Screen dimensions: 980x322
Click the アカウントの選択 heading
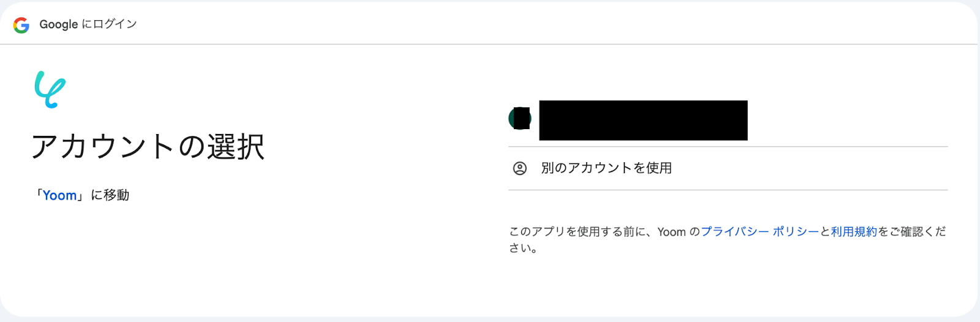click(148, 147)
